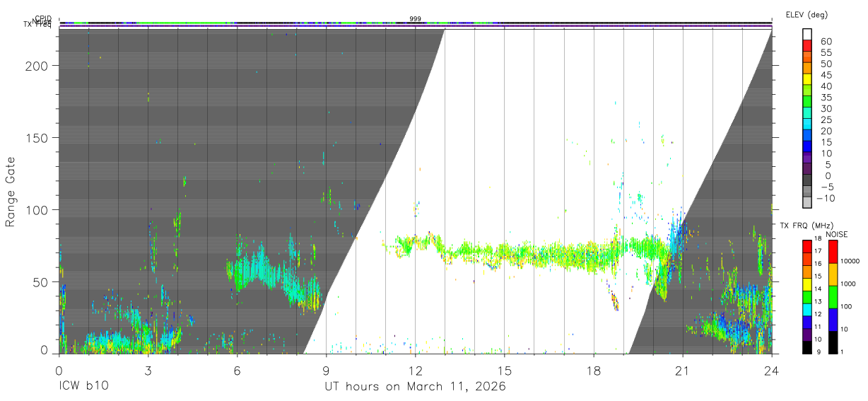Image resolution: width=868 pixels, height=401 pixels.
Task: Click x-axis tick label '15'
Action: tap(504, 370)
